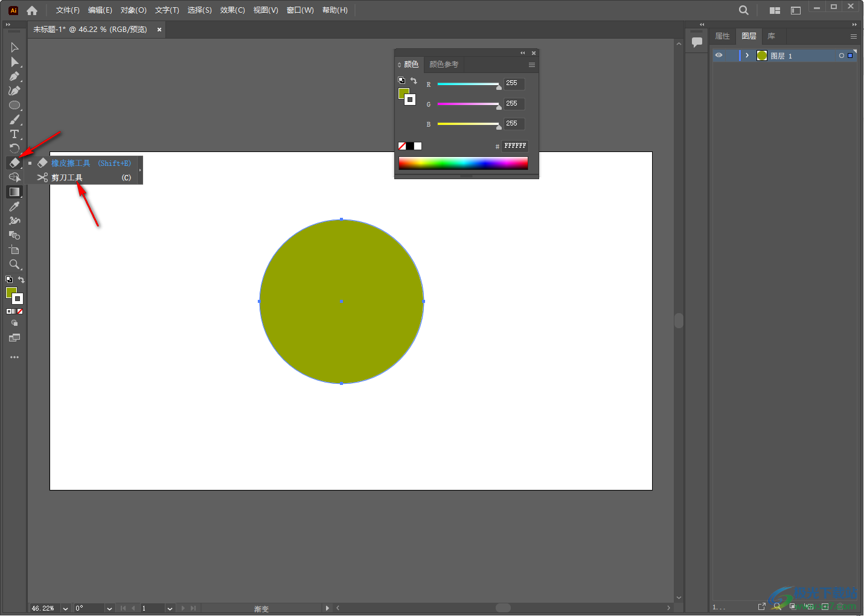Click the Eraser tool in the toolbar
Image resolution: width=864 pixels, height=616 pixels.
coord(14,163)
